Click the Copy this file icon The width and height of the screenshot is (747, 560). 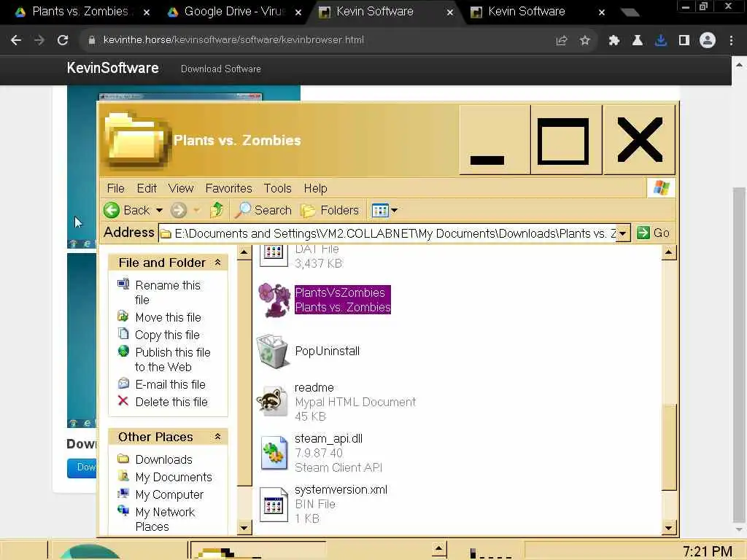coord(123,333)
